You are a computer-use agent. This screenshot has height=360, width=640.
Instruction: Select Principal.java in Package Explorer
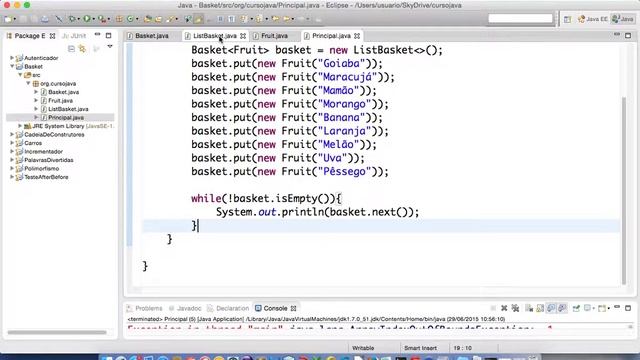[65, 118]
